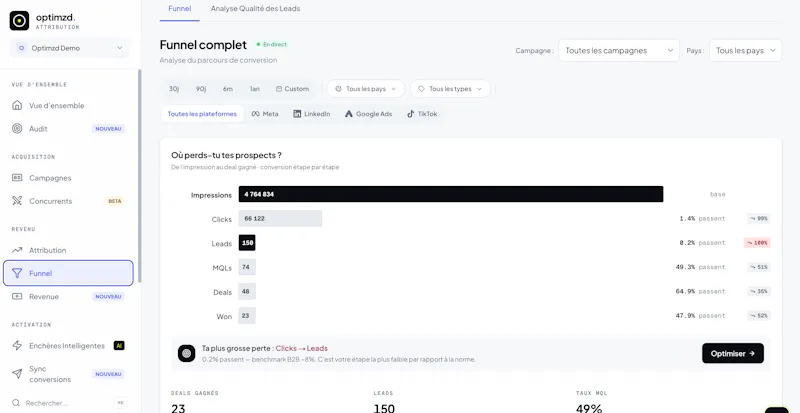800x413 pixels.
Task: Filter by Google Ads platform
Action: pyautogui.click(x=368, y=114)
